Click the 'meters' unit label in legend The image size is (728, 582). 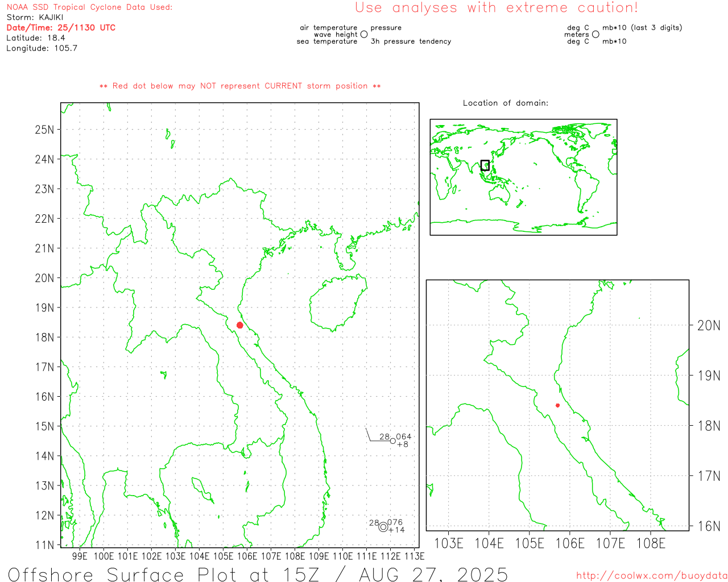tap(577, 35)
